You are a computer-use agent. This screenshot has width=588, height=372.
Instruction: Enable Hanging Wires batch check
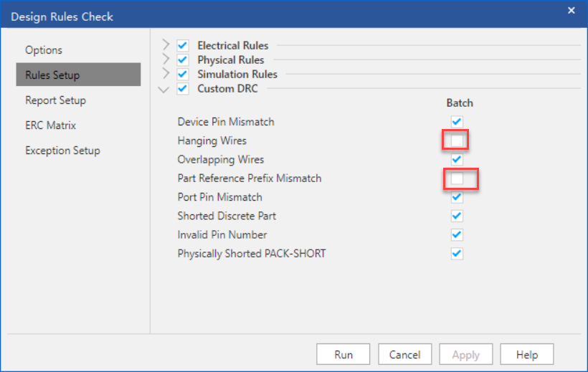(x=457, y=140)
